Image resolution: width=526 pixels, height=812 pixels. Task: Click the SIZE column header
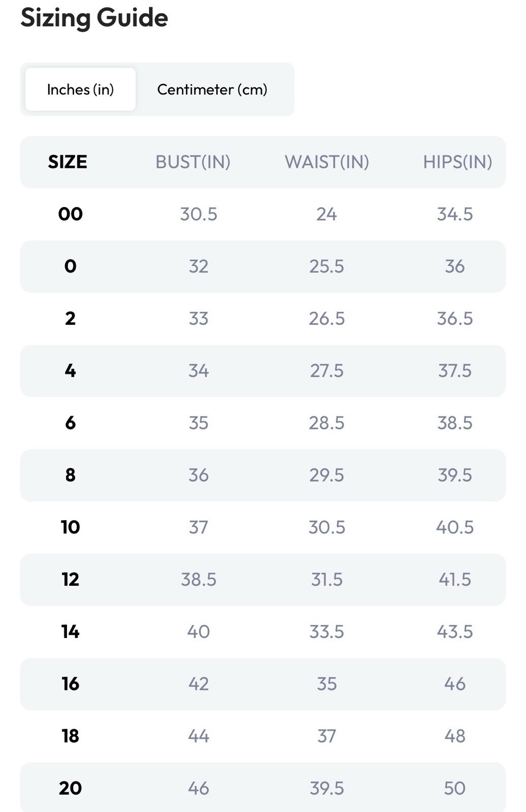point(68,162)
